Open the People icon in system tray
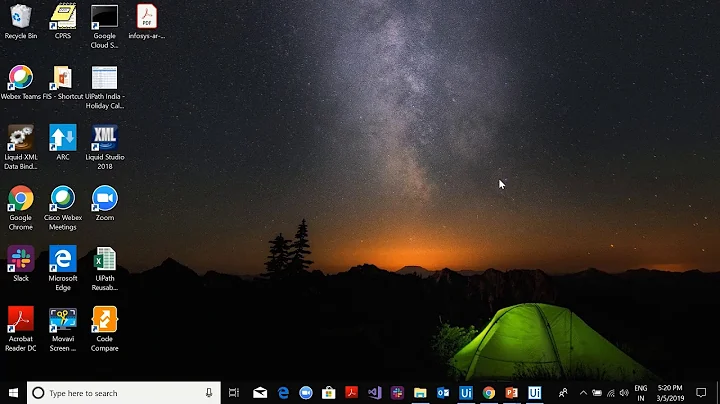This screenshot has height=404, width=720. coord(563,393)
